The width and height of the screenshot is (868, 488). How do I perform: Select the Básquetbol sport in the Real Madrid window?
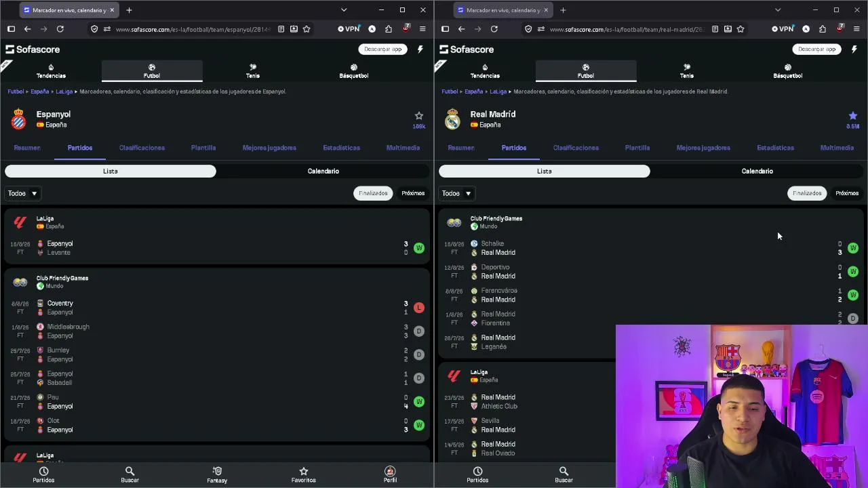788,71
